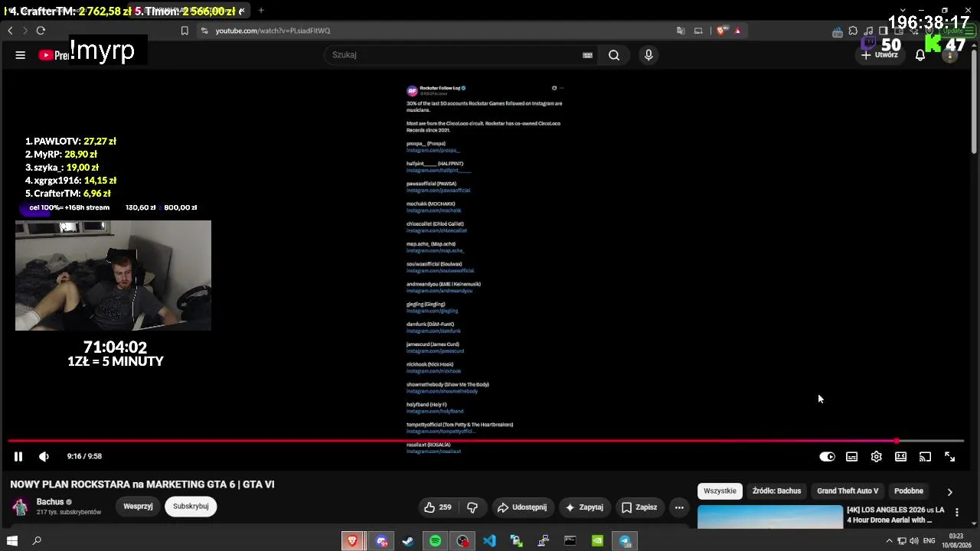Select the Źródło: Bachus filter chip

776,491
